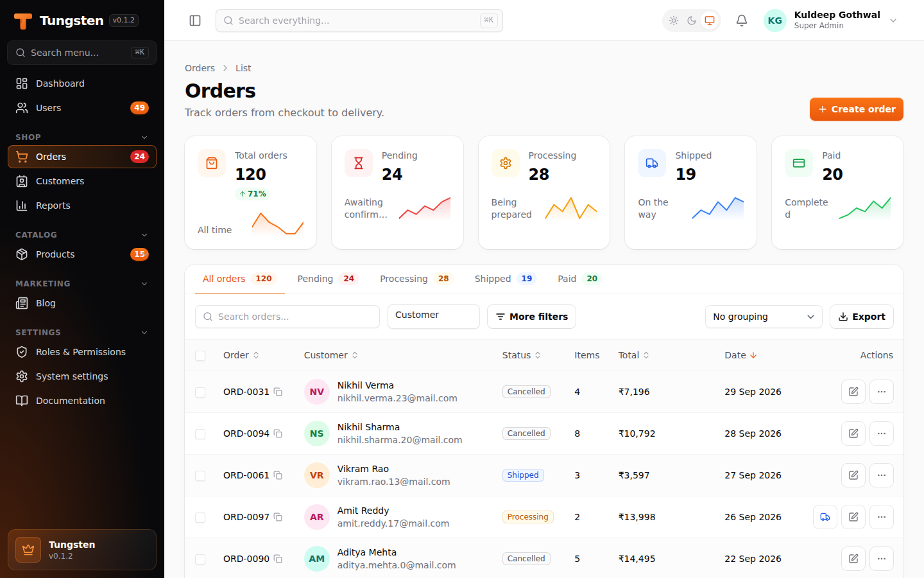Screen dimensions: 924x578
Task: Open notifications bell
Action: tap(742, 21)
